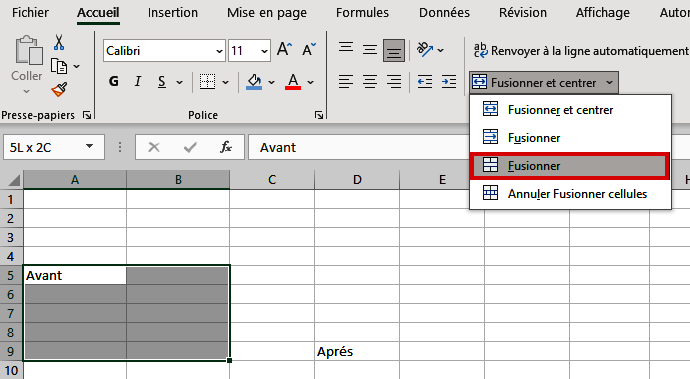Viewport: 690px width, 379px height.
Task: Center text horizontally
Action: (370, 82)
